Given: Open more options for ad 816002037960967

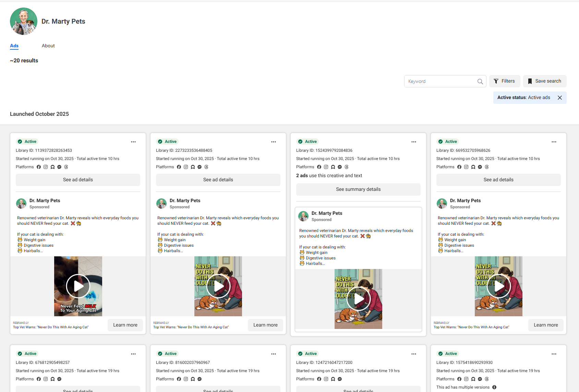Looking at the screenshot, I should 274,354.
